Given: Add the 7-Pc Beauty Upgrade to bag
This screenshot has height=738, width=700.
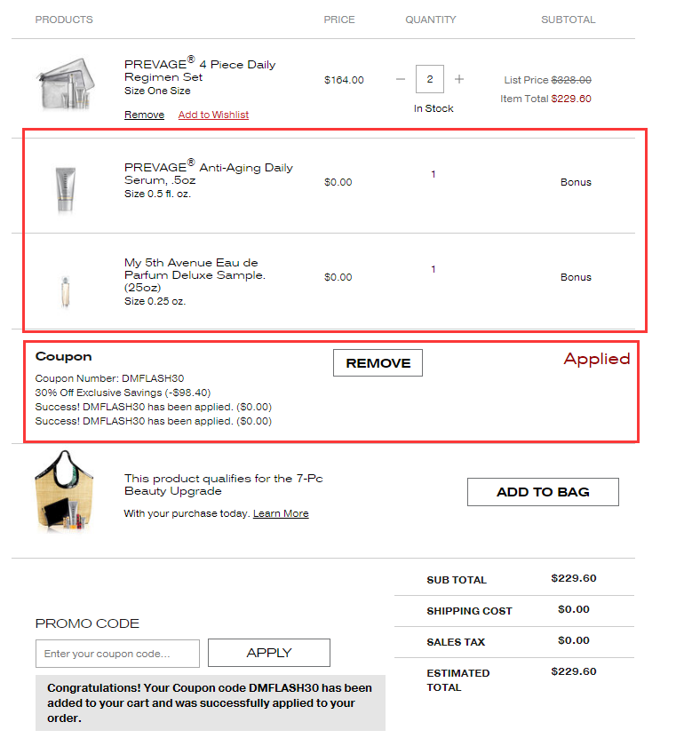Looking at the screenshot, I should [x=543, y=492].
